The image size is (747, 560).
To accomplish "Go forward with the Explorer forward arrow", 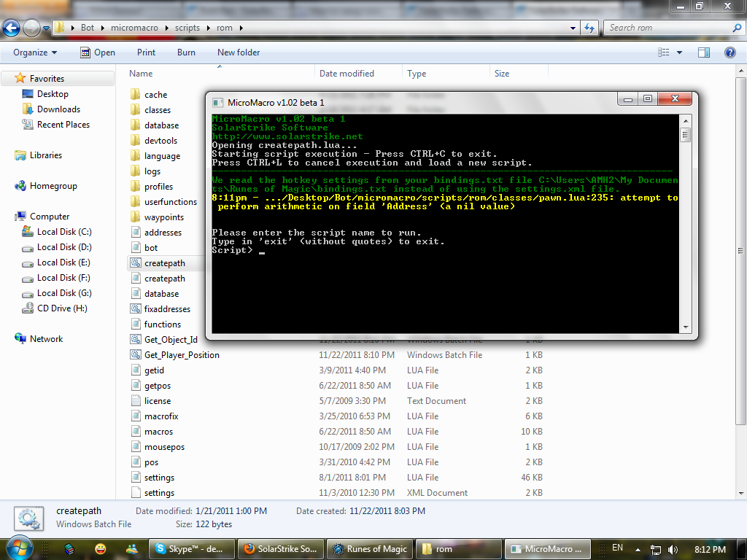I will [31, 28].
